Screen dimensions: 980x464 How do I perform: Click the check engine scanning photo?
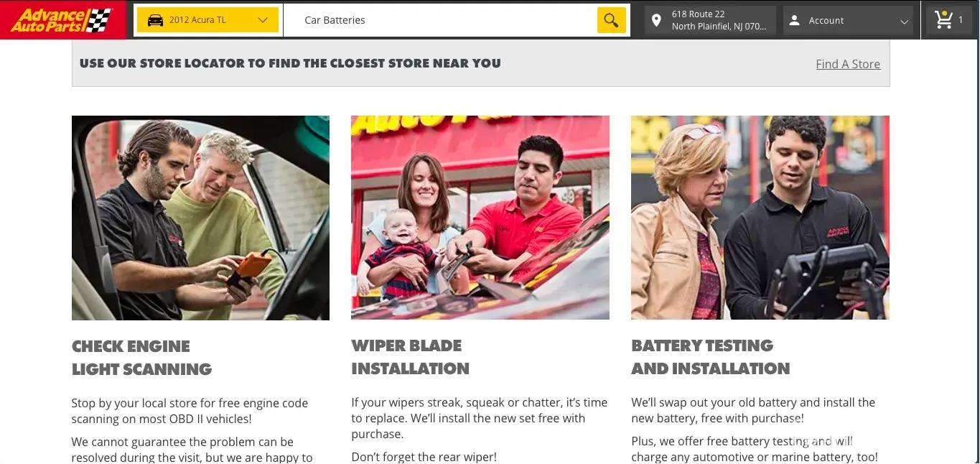[x=200, y=218]
